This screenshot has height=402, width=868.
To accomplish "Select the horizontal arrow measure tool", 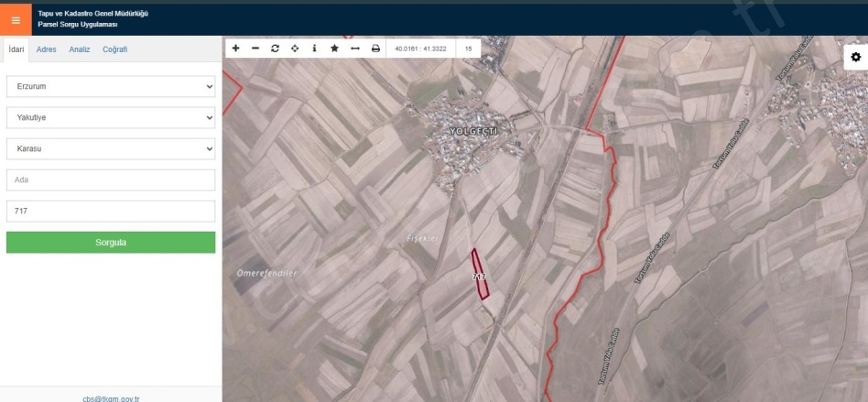I will (x=355, y=49).
